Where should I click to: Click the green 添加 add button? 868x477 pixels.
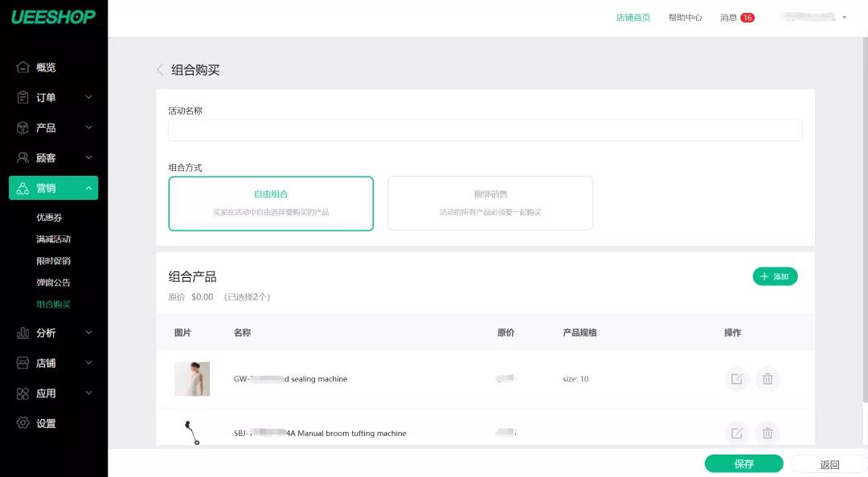coord(775,276)
